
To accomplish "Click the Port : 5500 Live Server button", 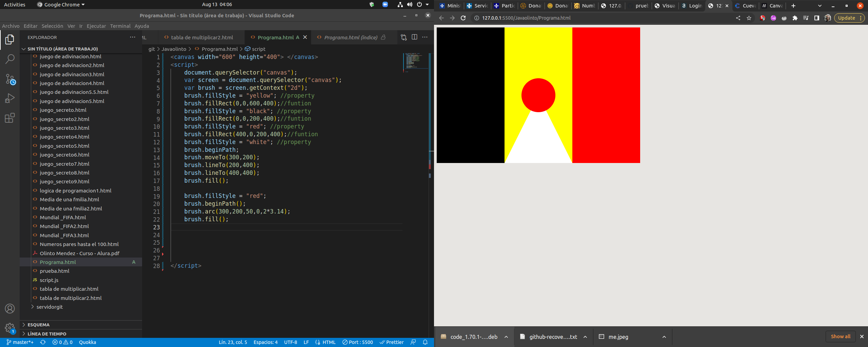I will [x=357, y=342].
